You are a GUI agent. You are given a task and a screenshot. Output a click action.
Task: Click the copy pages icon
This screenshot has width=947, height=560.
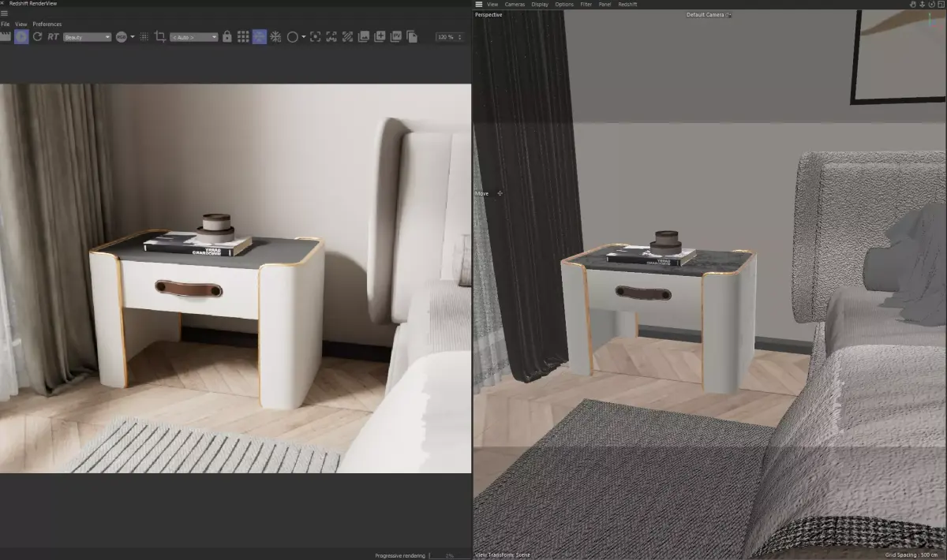pyautogui.click(x=412, y=36)
